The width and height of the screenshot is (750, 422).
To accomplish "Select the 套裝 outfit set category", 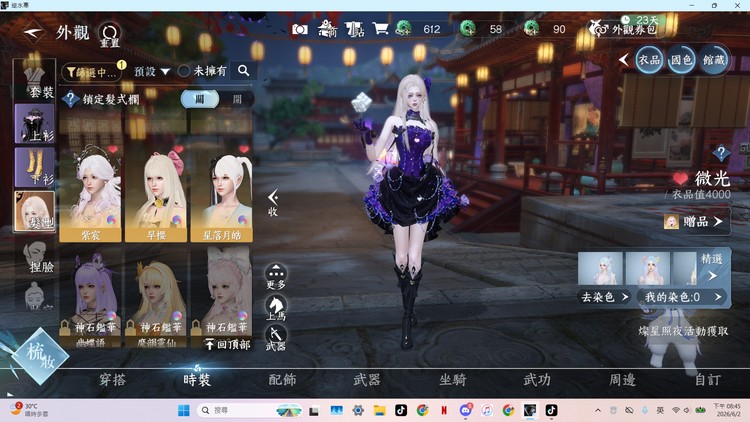I will [34, 81].
